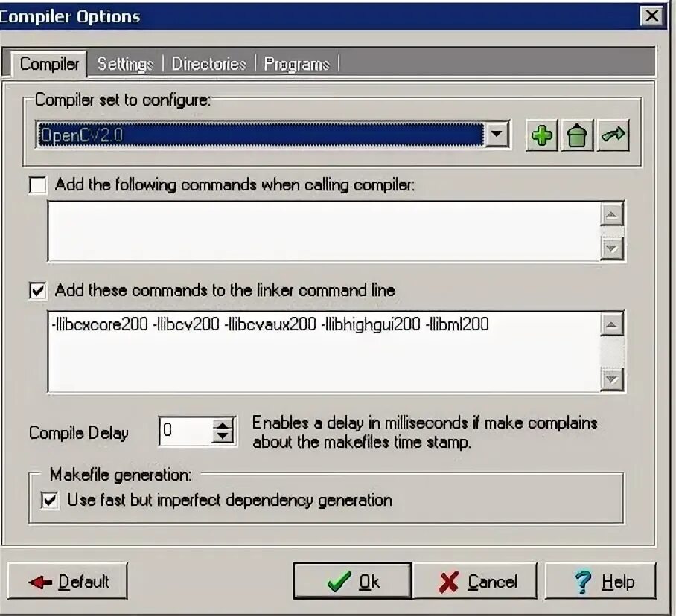Switch to the Settings tab

125,64
